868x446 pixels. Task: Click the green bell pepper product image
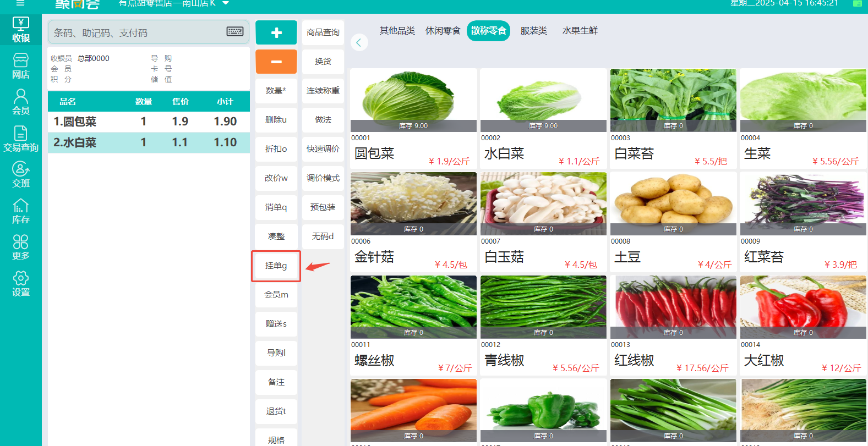(x=543, y=410)
